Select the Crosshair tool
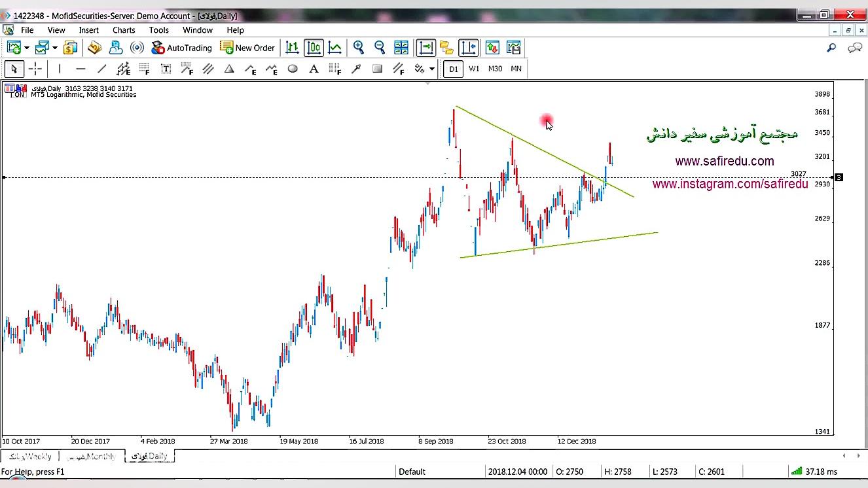Image resolution: width=868 pixels, height=488 pixels. tap(35, 69)
